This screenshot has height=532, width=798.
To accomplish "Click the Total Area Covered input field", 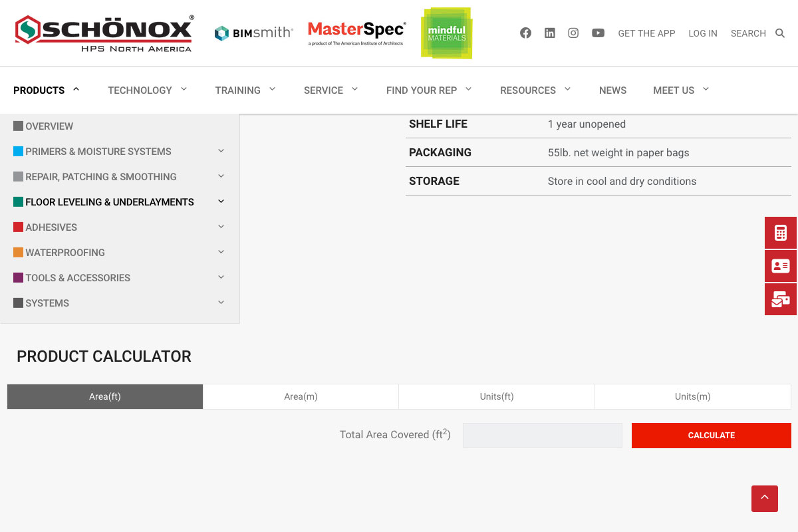I will coord(542,436).
